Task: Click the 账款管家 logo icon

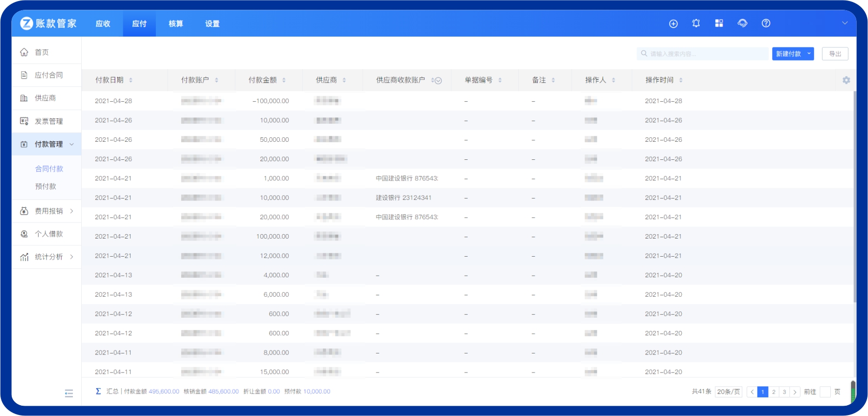Action: point(26,23)
